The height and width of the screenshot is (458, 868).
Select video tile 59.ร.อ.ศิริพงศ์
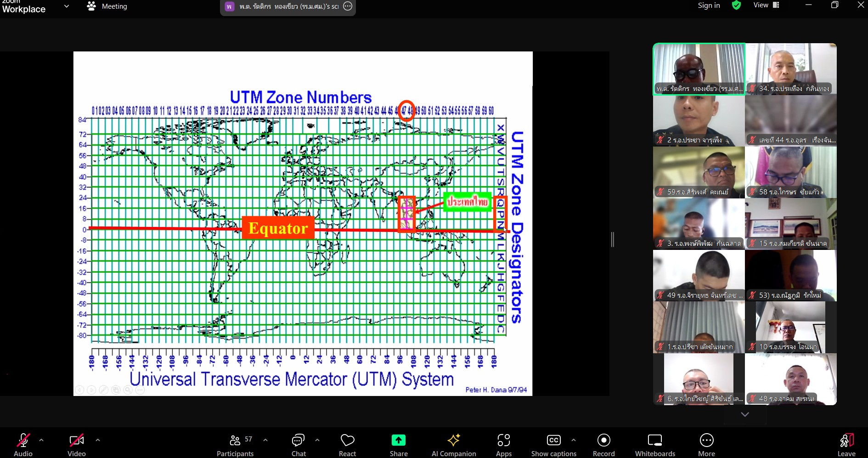point(699,172)
